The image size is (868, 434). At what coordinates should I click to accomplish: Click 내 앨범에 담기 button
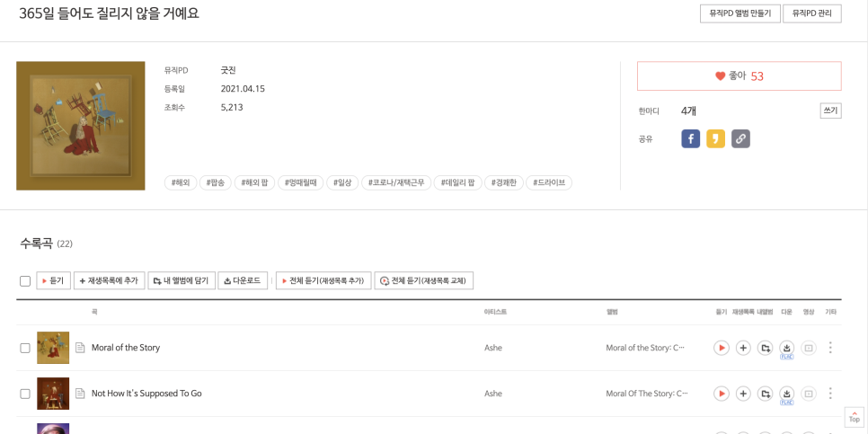[182, 280]
